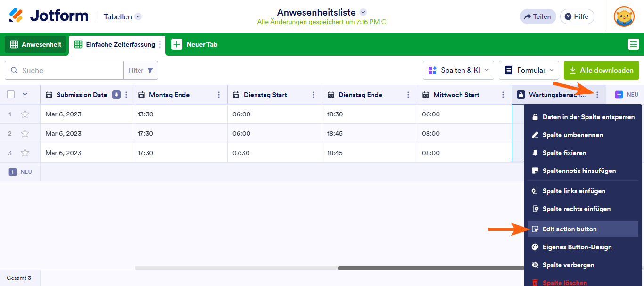
Task: Click the hamburger menu icon in green bar
Action: pyautogui.click(x=633, y=45)
